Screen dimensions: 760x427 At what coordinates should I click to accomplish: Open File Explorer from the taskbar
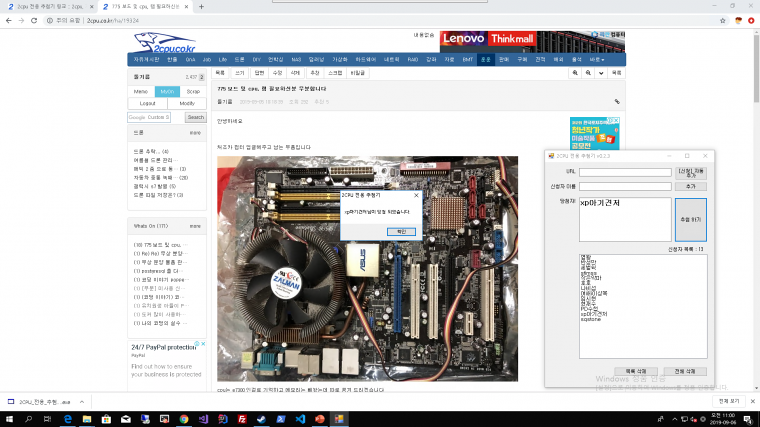87,419
